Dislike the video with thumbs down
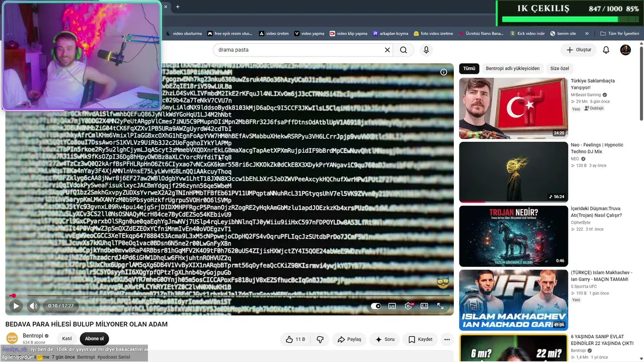The width and height of the screenshot is (644, 362). click(320, 339)
